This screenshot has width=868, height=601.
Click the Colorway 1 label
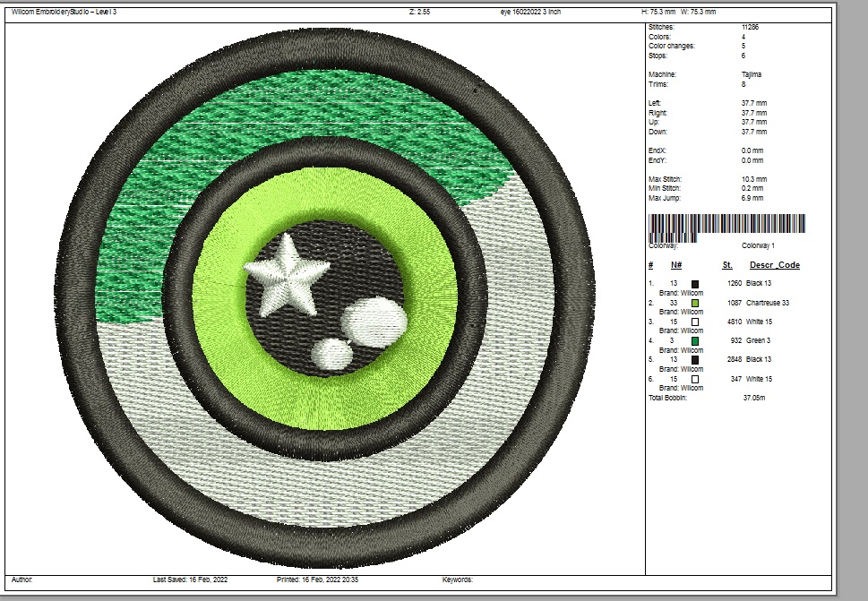[758, 245]
